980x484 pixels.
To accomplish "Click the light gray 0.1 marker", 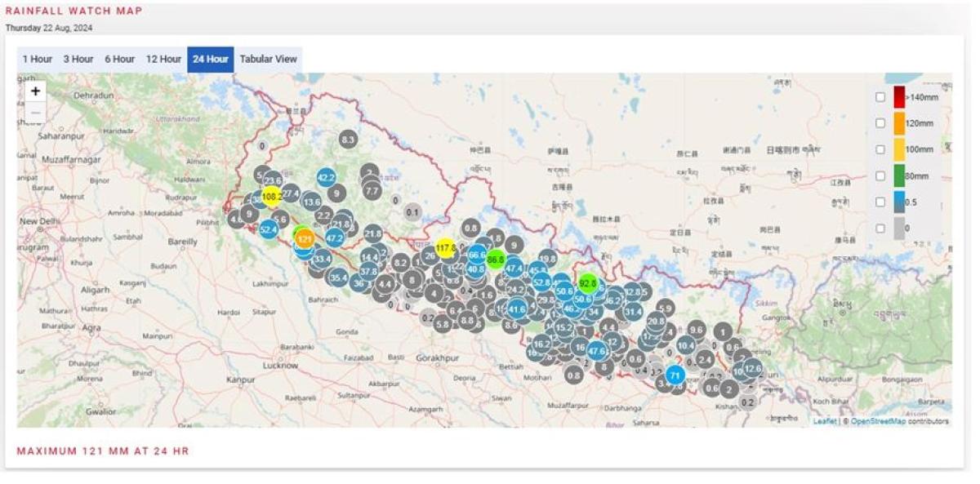I will [412, 212].
